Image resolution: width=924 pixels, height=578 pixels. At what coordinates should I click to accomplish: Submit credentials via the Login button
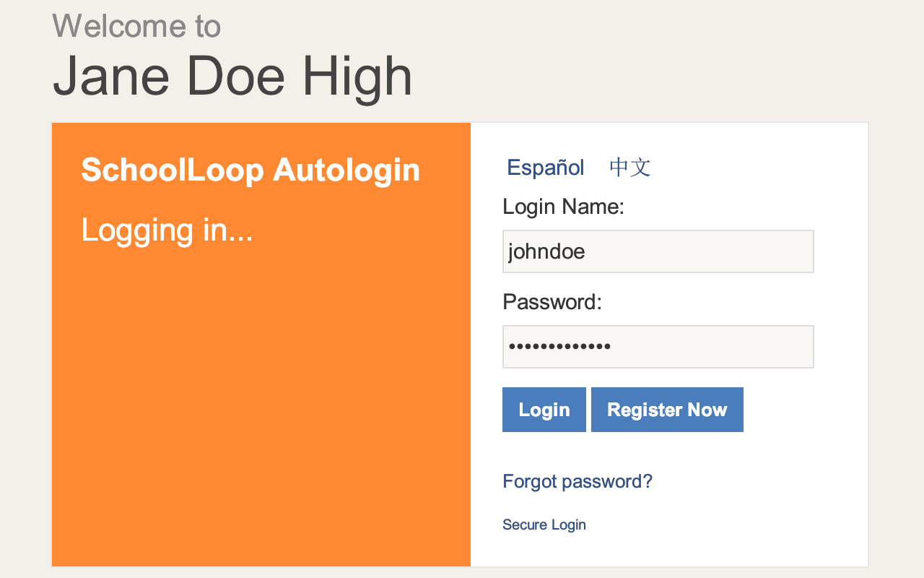(544, 410)
